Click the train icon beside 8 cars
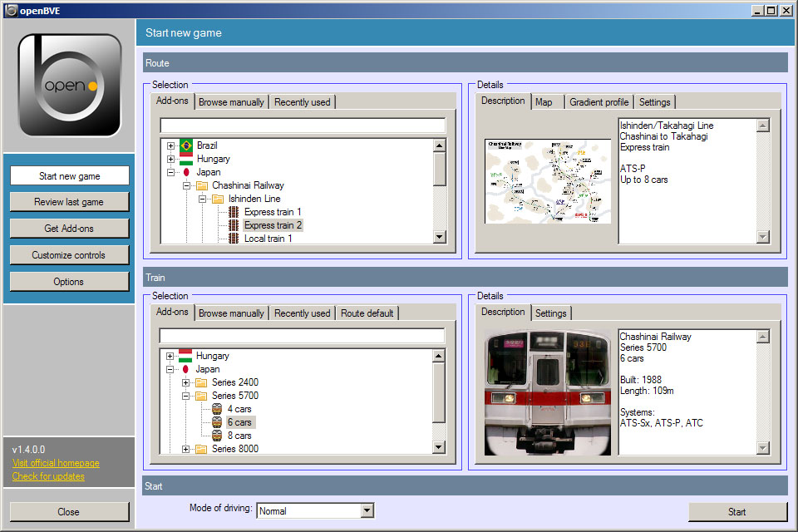This screenshot has height=532, width=798. pyautogui.click(x=217, y=436)
